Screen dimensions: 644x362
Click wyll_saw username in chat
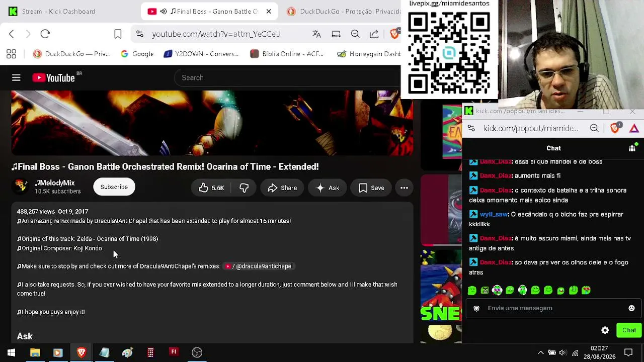click(494, 214)
